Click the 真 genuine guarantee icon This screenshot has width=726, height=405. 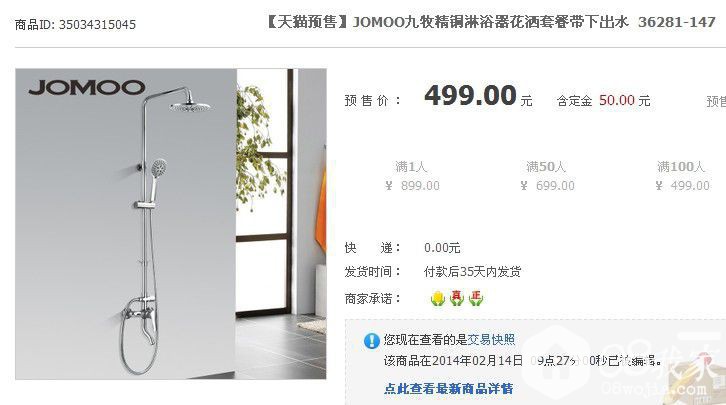click(457, 298)
